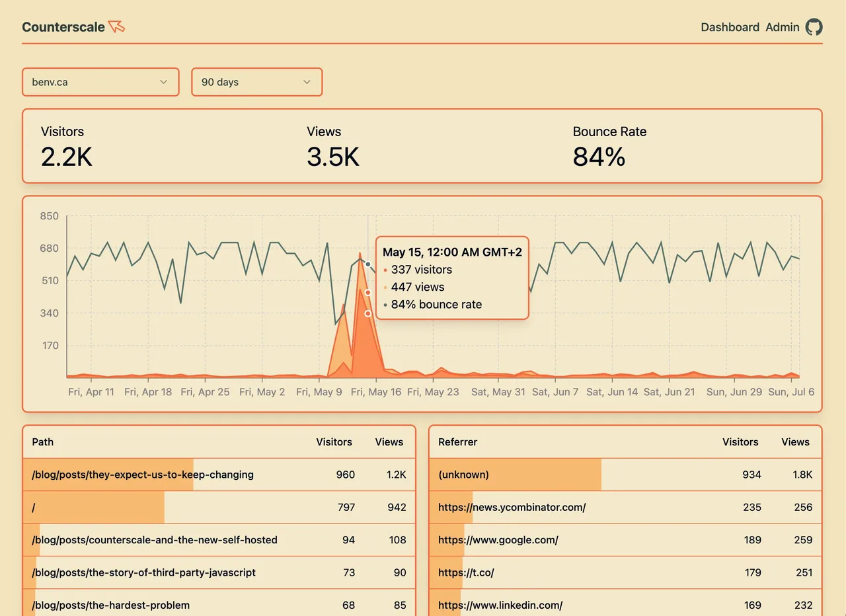Click the Referrer column header
The width and height of the screenshot is (846, 616).
pyautogui.click(x=457, y=442)
